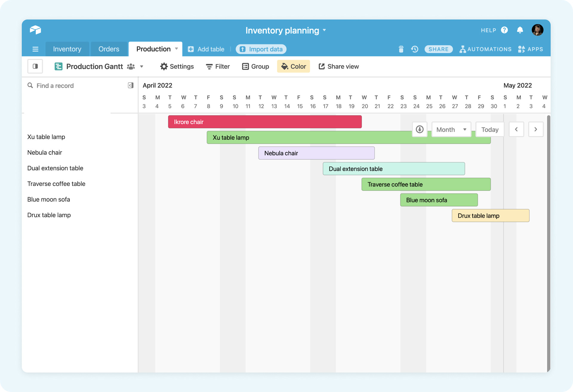Toggle the sidebar panel icon

(35, 66)
